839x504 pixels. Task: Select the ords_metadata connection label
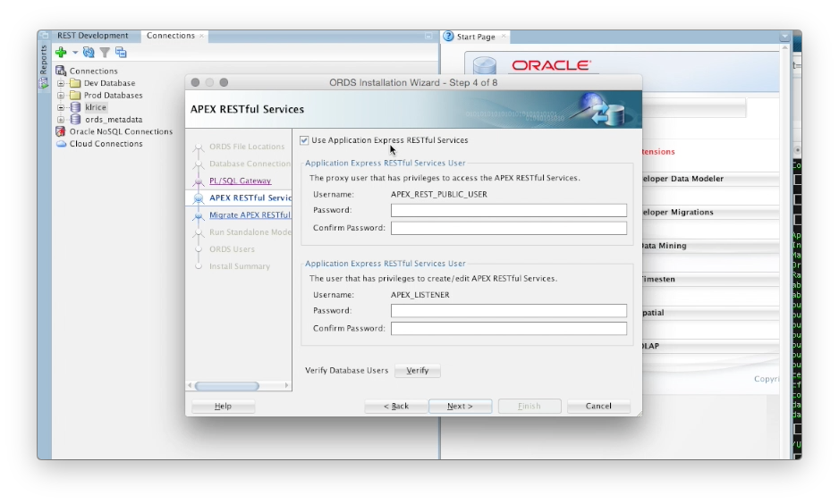tap(114, 119)
